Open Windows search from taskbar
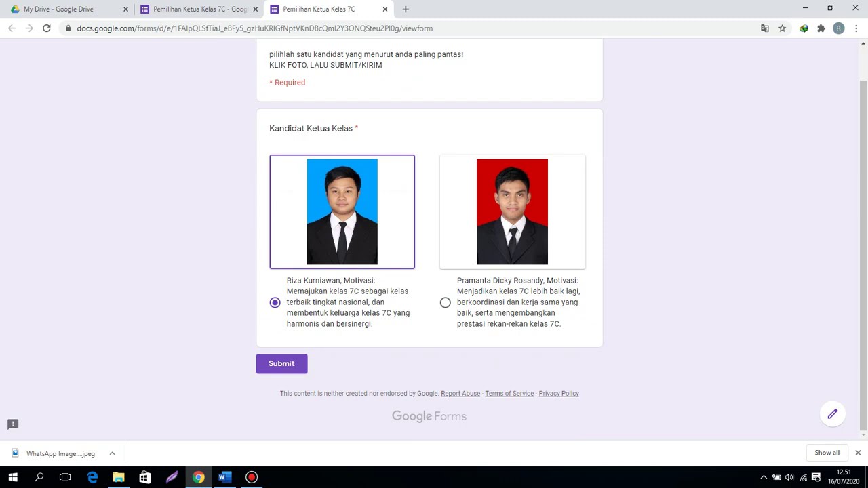Image resolution: width=868 pixels, height=488 pixels. click(39, 477)
